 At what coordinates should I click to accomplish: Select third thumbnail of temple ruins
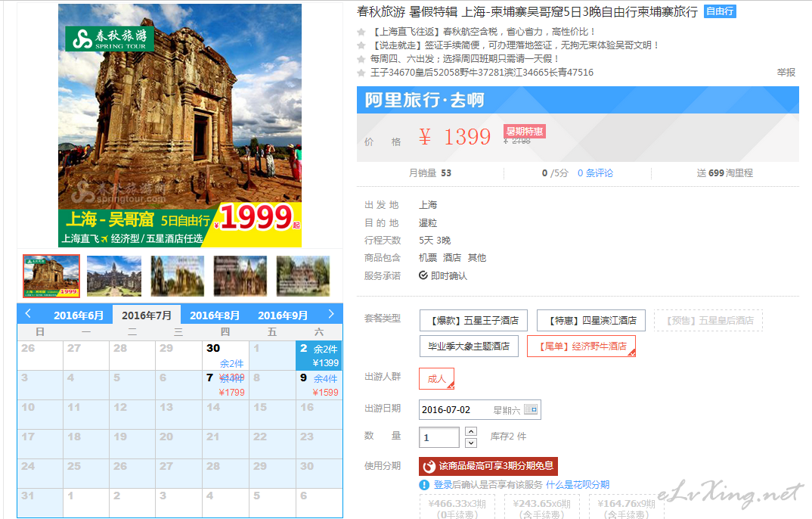(x=177, y=276)
